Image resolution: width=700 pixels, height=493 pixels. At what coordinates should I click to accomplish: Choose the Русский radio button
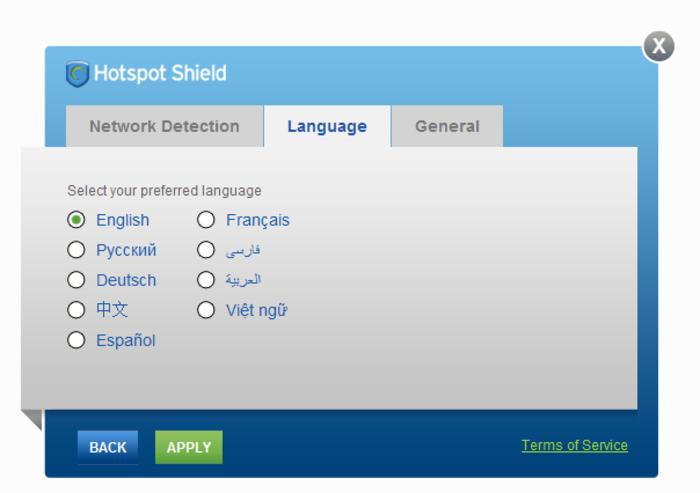[x=76, y=250]
